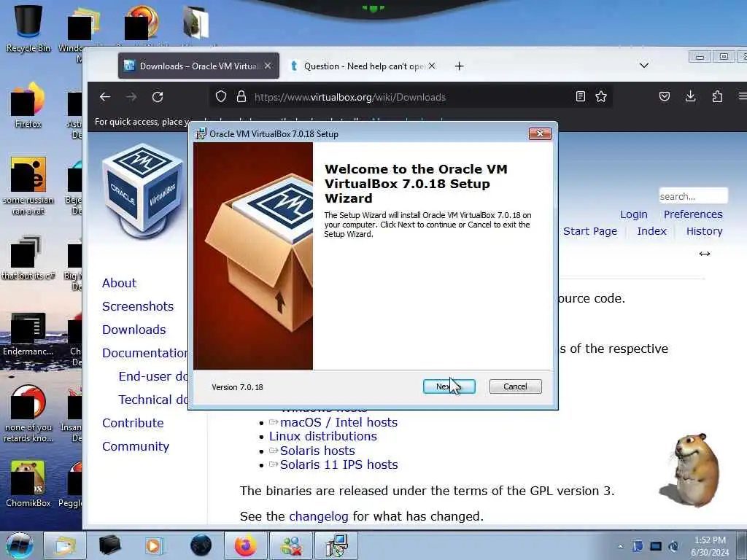This screenshot has width=747, height=560.
Task: Open Downloads sidebar link
Action: 134,330
